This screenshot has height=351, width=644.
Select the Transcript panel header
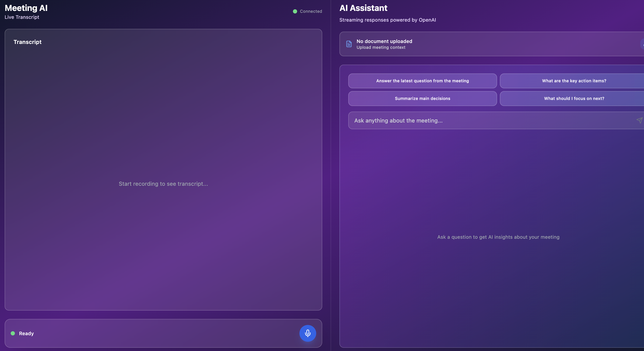click(x=27, y=42)
